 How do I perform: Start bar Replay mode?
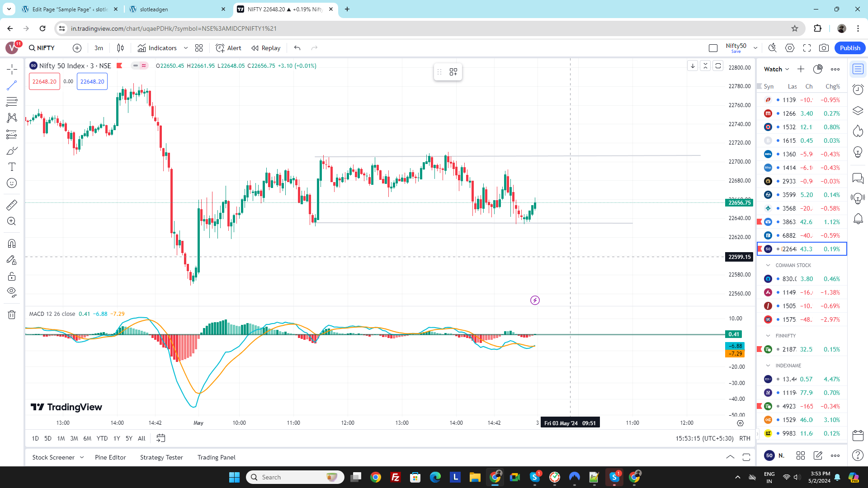point(266,48)
